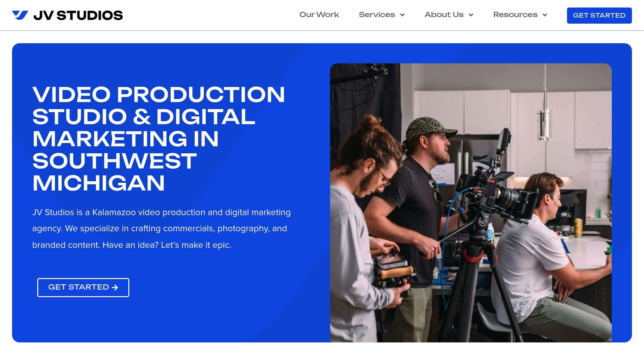This screenshot has height=362, width=644.
Task: Select Resources from the navigation bar
Action: tap(515, 15)
